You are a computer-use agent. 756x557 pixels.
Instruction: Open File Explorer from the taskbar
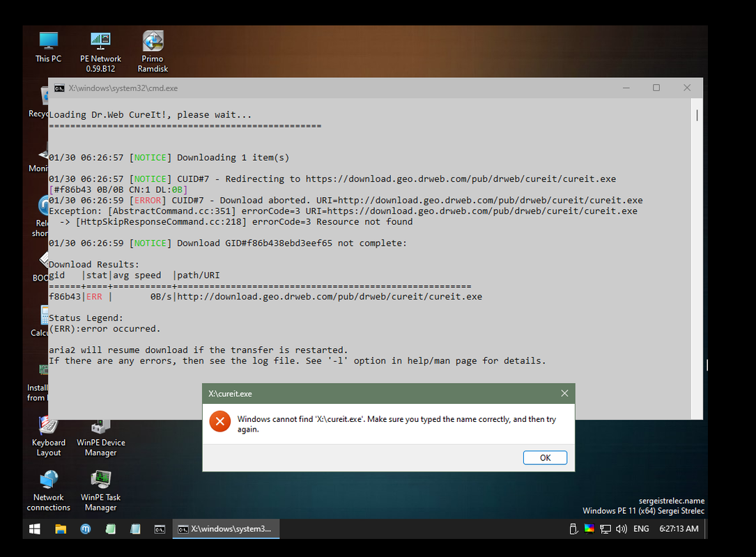[x=60, y=529]
